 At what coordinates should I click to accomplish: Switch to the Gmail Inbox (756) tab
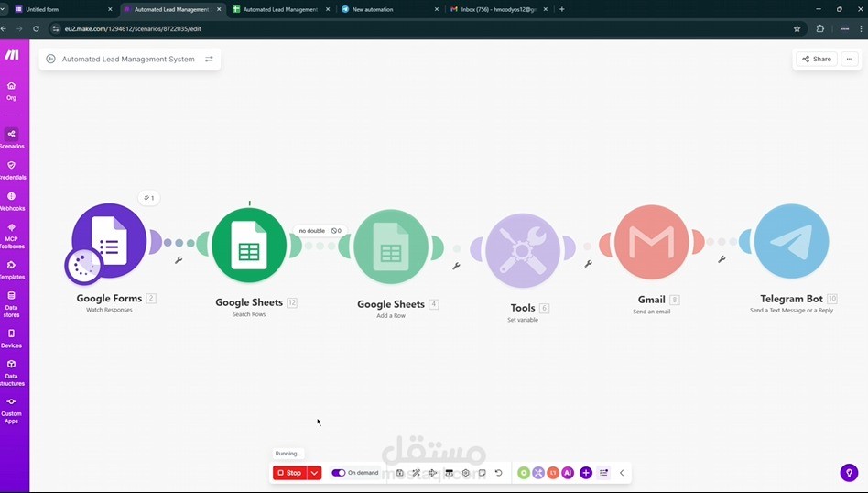click(x=498, y=9)
